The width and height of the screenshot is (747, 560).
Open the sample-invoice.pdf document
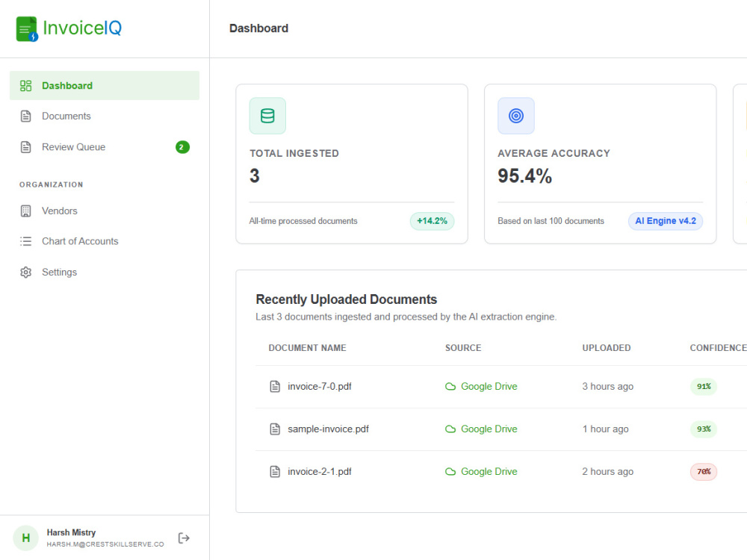pyautogui.click(x=328, y=429)
